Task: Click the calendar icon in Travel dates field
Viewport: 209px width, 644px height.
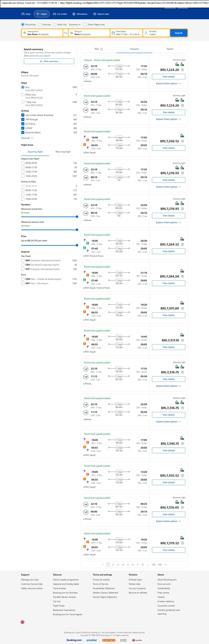Action: (113, 33)
